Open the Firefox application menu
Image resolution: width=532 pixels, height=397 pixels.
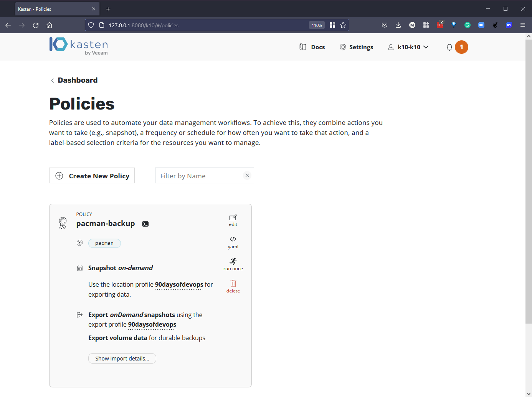tap(522, 25)
